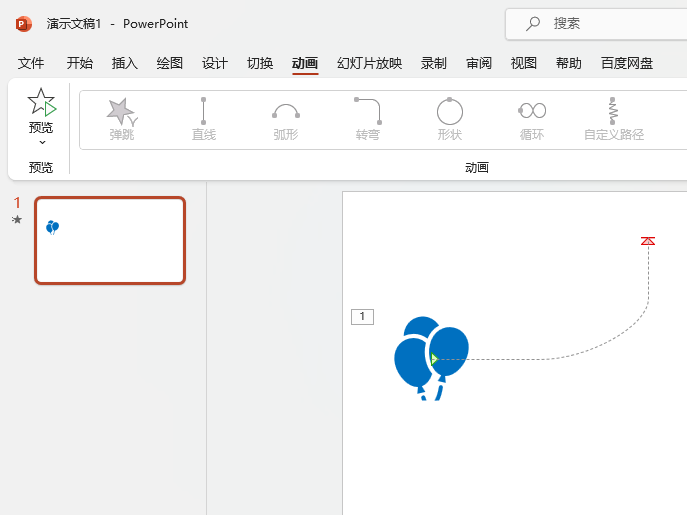The height and width of the screenshot is (515, 687).
Task: Select the Shape (形状) motion path
Action: pos(450,119)
